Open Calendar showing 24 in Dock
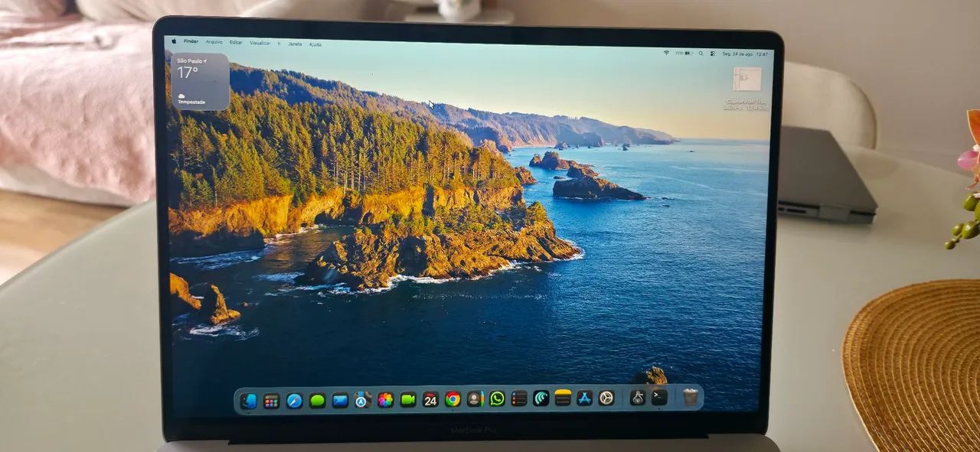Screen dimensions: 980x452 click(430, 399)
